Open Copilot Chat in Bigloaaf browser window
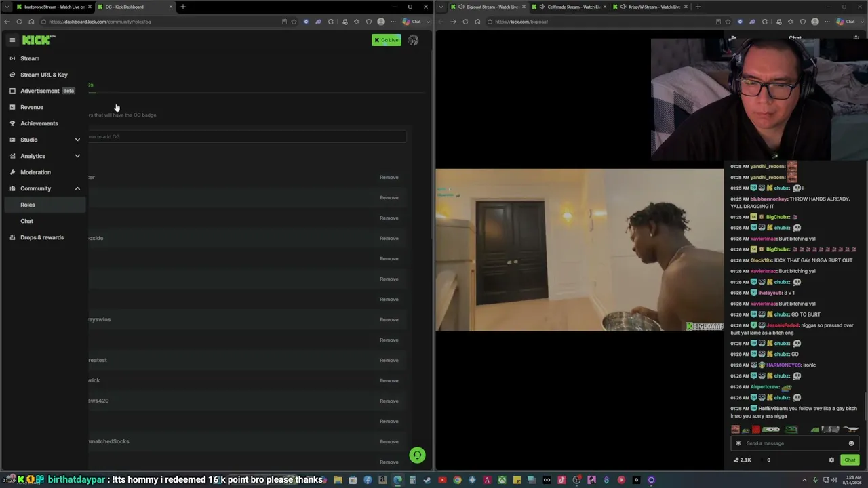This screenshot has width=868, height=488. (x=846, y=22)
